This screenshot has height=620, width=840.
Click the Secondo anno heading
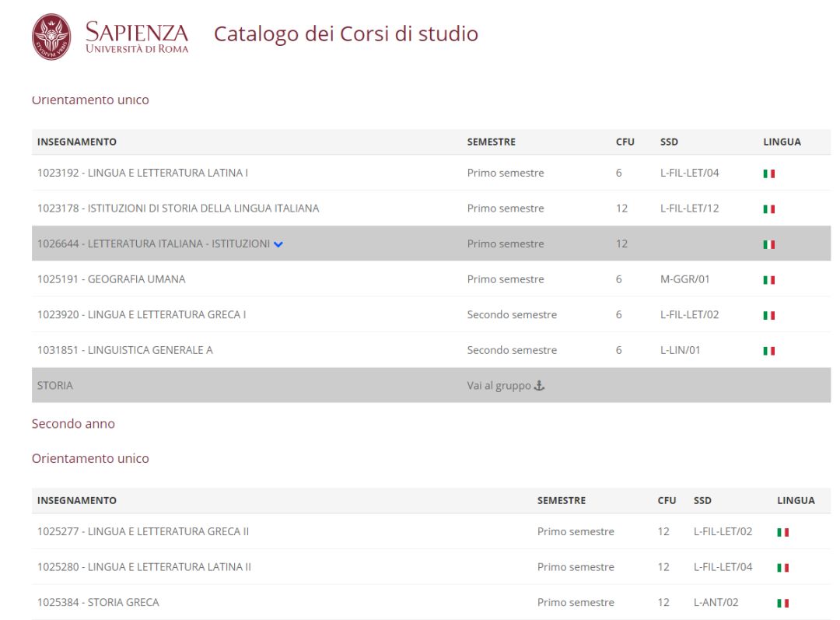click(x=73, y=424)
